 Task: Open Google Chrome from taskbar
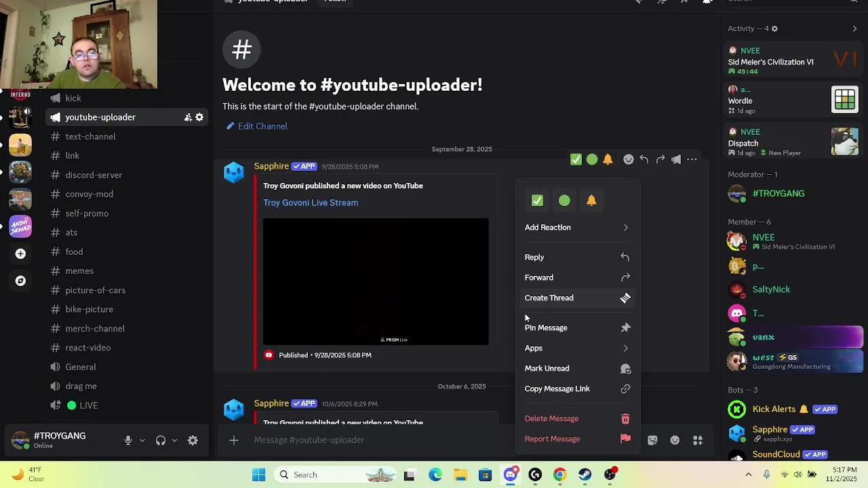pos(559,475)
